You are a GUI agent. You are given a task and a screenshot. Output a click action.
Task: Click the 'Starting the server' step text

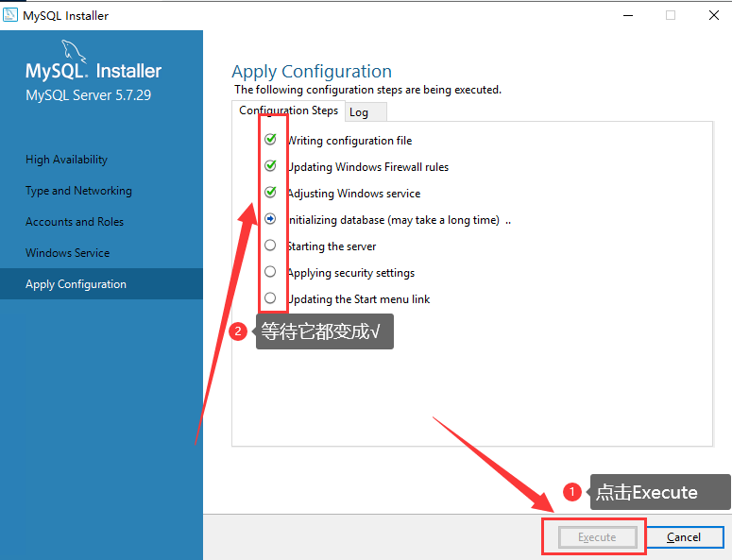coord(332,246)
